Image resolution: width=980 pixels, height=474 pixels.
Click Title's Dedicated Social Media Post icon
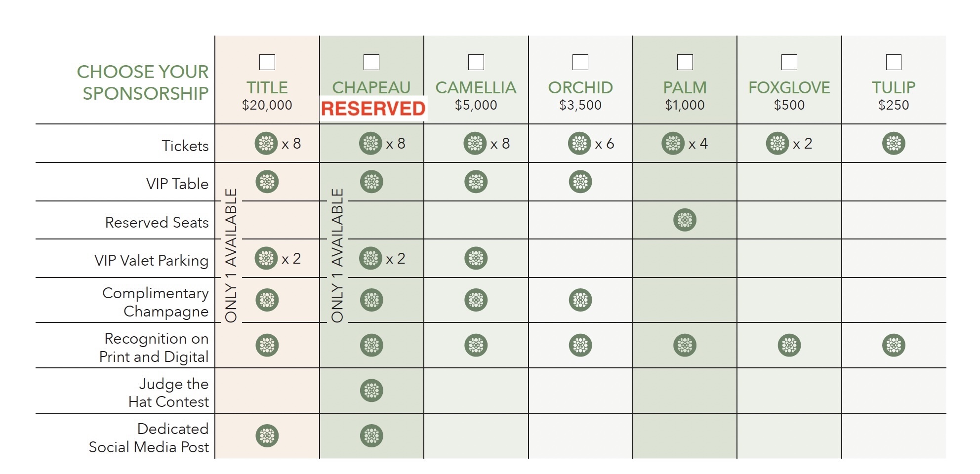[x=267, y=436]
